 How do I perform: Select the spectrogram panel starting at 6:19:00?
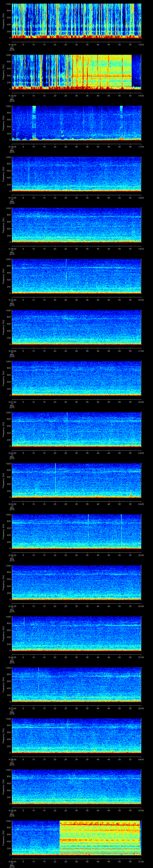tap(77, 276)
